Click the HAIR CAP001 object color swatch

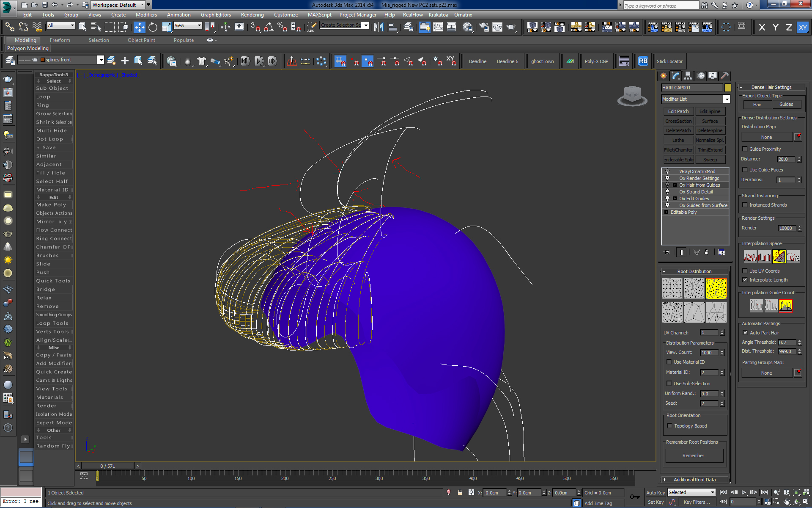(x=728, y=88)
